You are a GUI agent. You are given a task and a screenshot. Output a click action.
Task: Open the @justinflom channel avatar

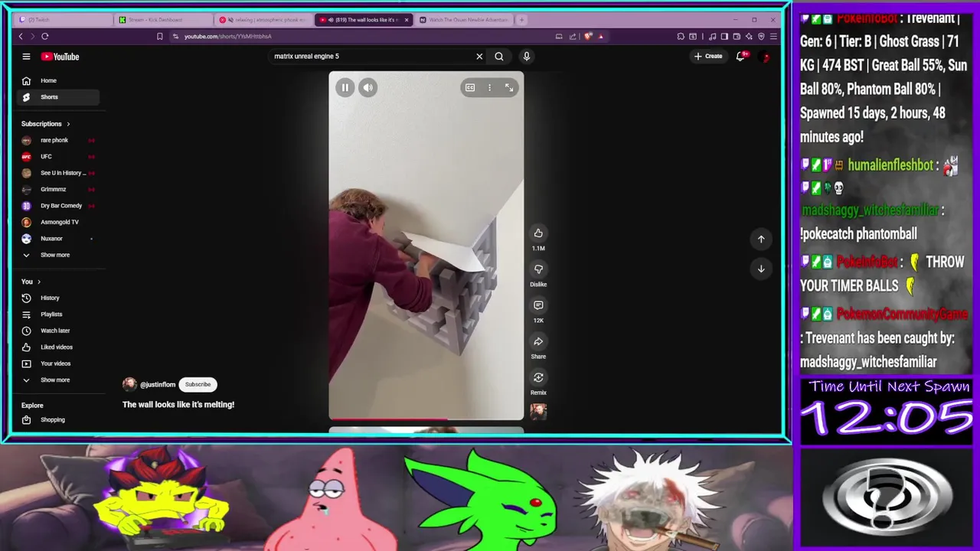pyautogui.click(x=129, y=384)
